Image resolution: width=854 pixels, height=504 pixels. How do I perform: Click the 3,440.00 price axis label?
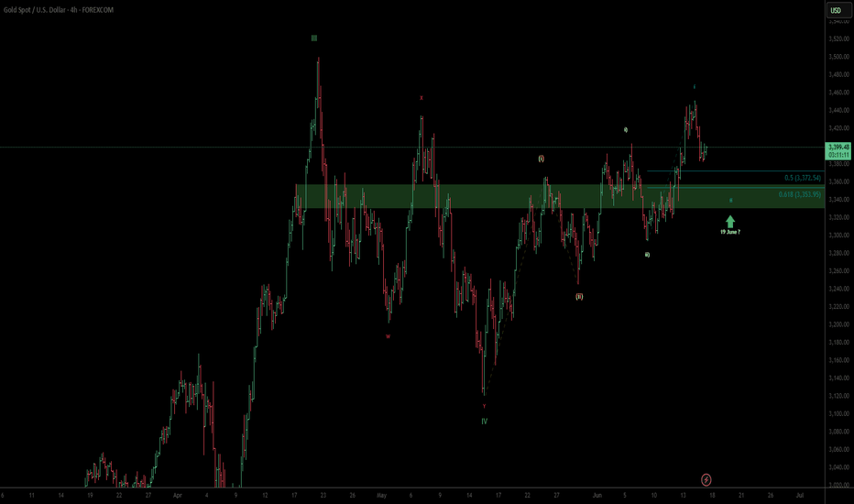[x=838, y=110]
